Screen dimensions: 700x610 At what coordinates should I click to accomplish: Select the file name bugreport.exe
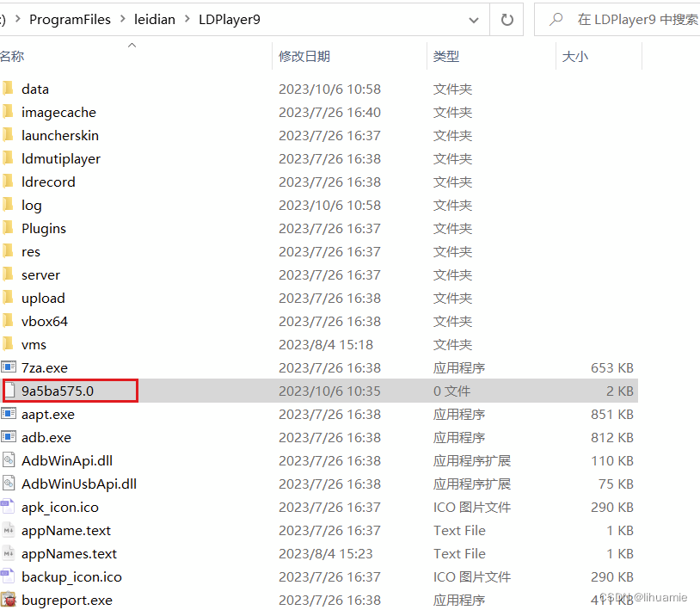(x=67, y=601)
